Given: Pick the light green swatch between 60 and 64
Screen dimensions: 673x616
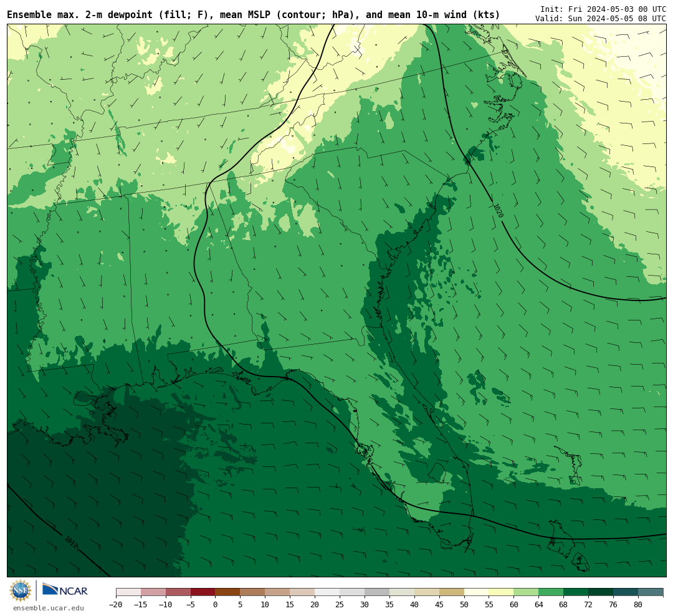Looking at the screenshot, I should click(x=527, y=592).
